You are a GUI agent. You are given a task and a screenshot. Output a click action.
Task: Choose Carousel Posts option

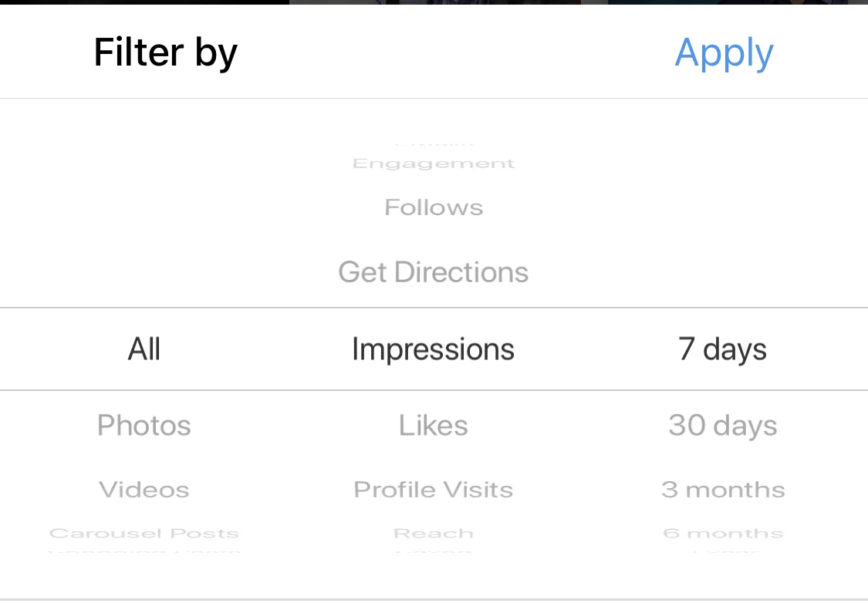pyautogui.click(x=144, y=534)
